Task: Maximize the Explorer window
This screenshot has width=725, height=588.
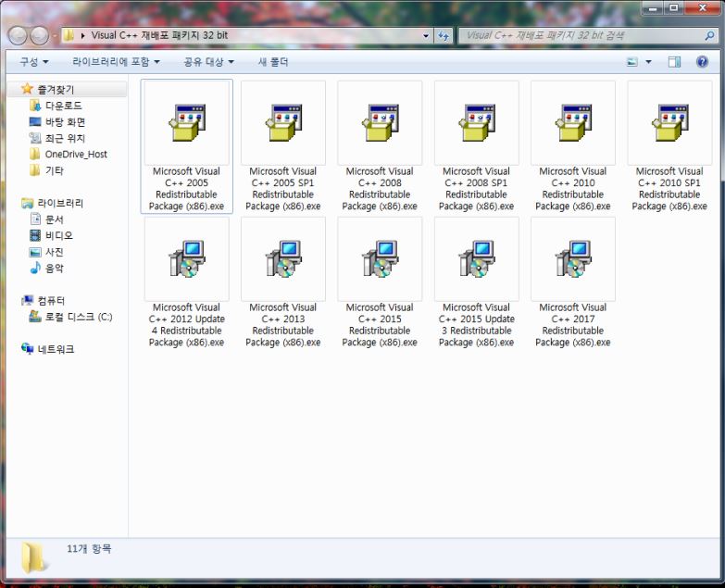Action: point(674,7)
